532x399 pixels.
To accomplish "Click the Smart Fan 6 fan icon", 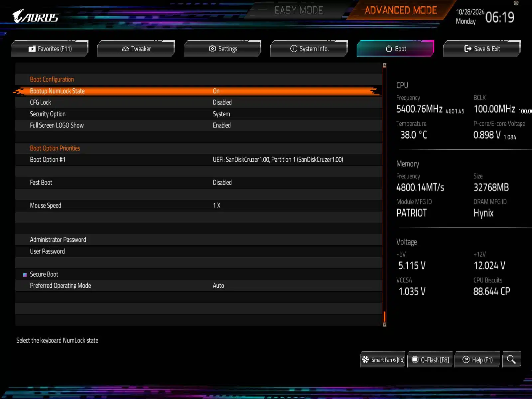I will click(x=365, y=359).
